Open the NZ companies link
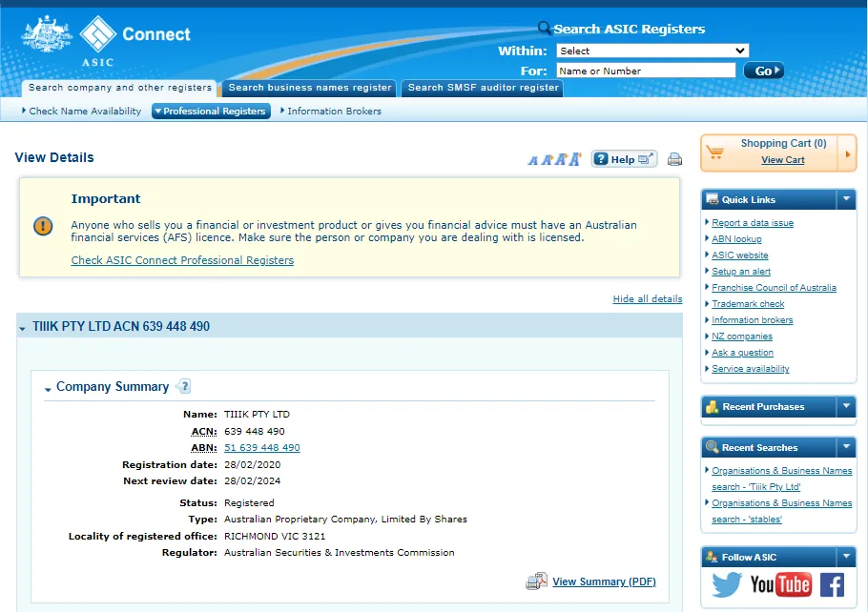868x612 pixels. [x=742, y=336]
